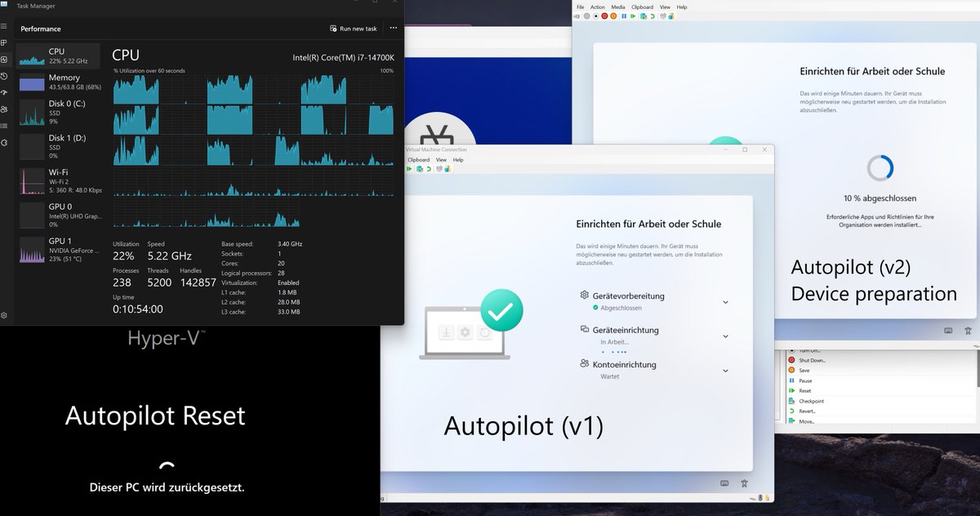Click Checkpoint toolbar icon in v2 VM window
Viewport: 980px width, 516px height.
(x=644, y=16)
